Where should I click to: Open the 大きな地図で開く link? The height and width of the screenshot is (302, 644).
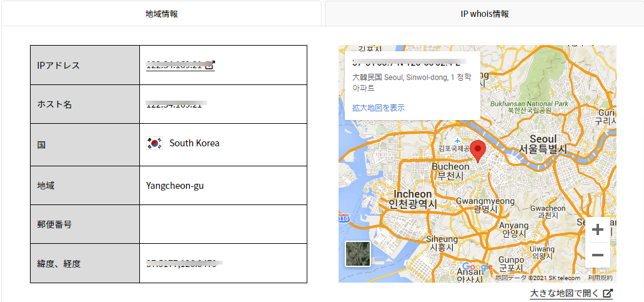(564, 294)
